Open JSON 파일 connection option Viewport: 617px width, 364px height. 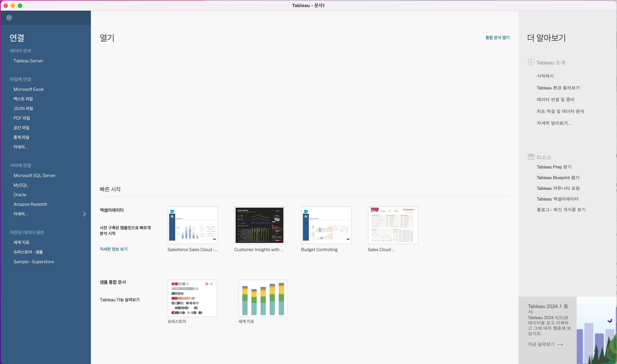23,108
